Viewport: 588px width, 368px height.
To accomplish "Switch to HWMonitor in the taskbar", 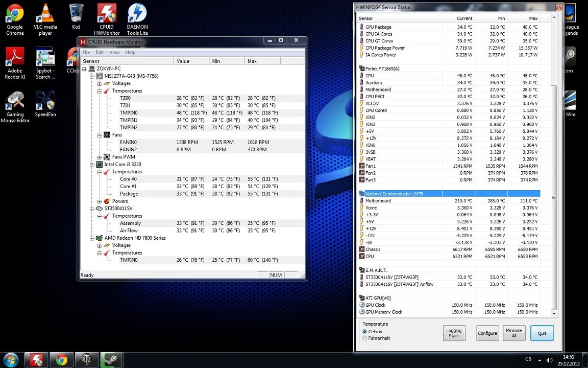I will pyautogui.click(x=36, y=360).
